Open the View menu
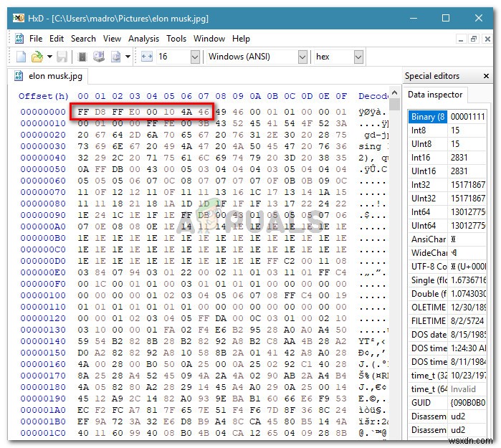 [112, 39]
